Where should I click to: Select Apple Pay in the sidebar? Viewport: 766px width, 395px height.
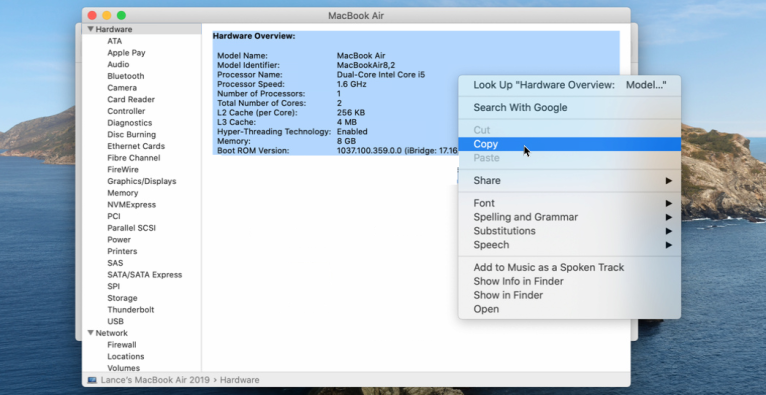point(127,53)
